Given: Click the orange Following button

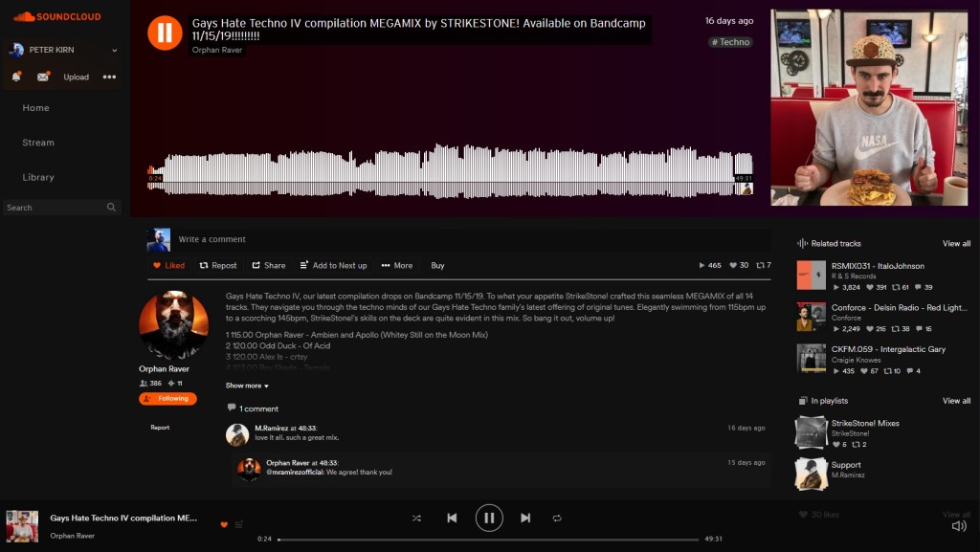Looking at the screenshot, I should click(x=167, y=399).
